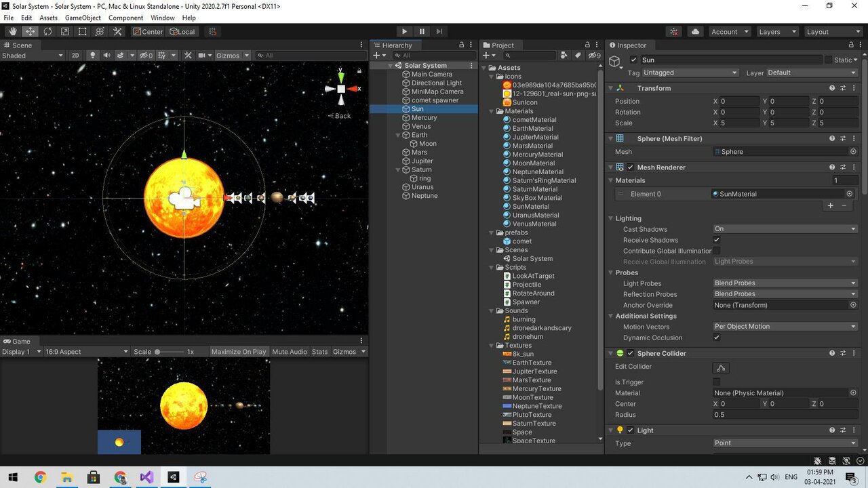
Task: Toggle the Sun object active checkbox
Action: click(633, 60)
